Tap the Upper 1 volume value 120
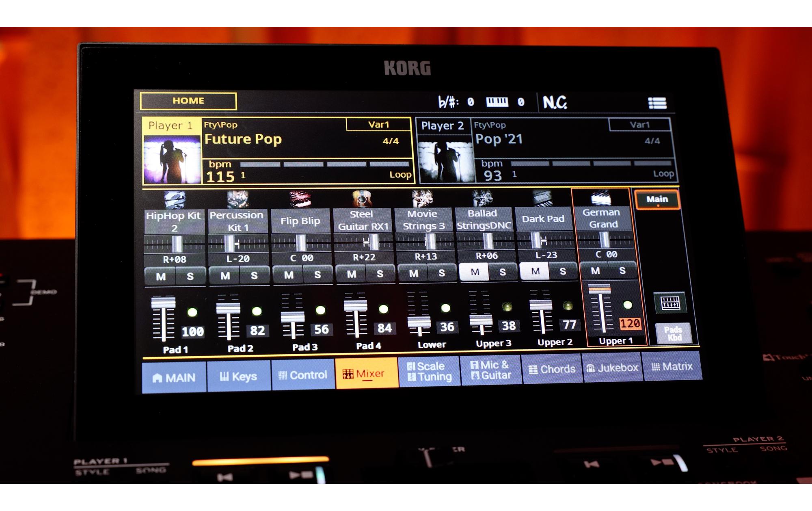812x511 pixels. (630, 324)
